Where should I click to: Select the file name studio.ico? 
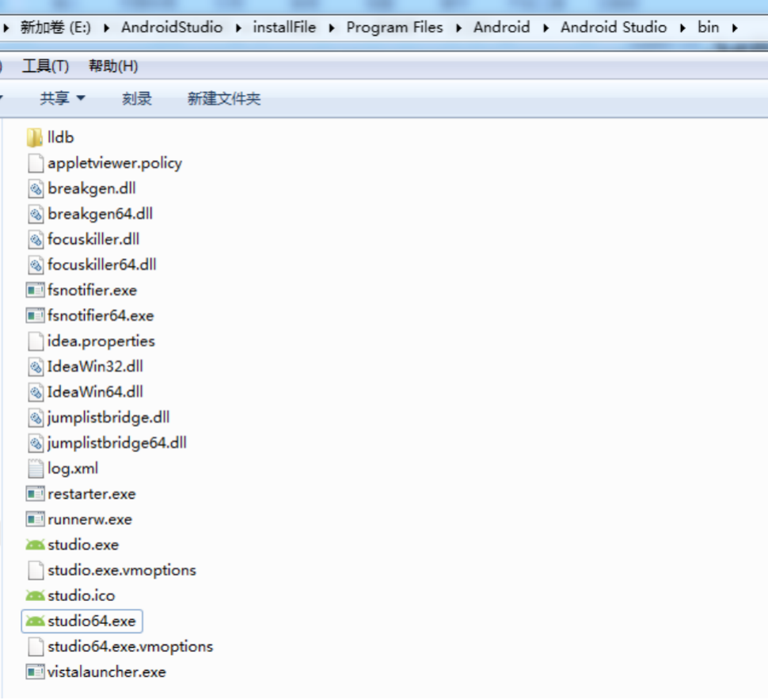click(x=82, y=595)
